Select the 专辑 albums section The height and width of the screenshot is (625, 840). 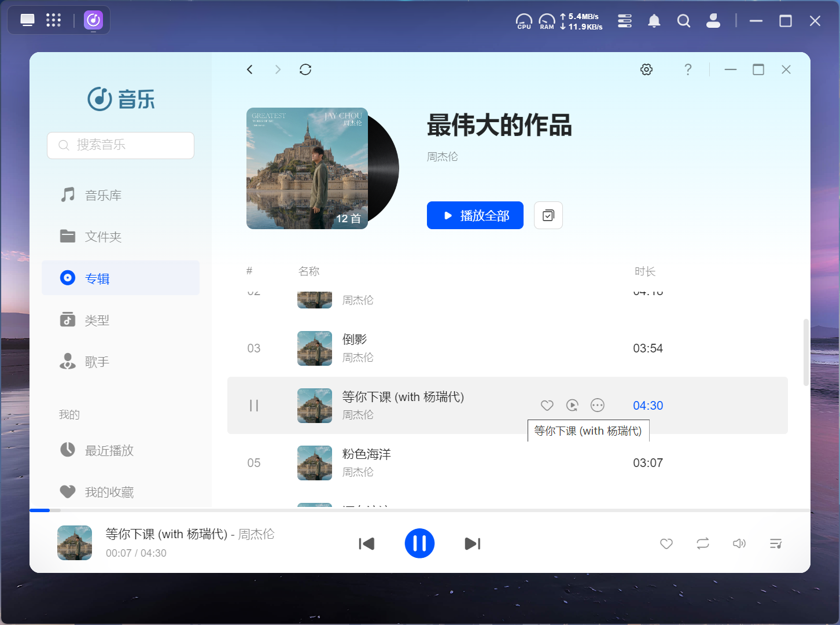click(x=120, y=278)
